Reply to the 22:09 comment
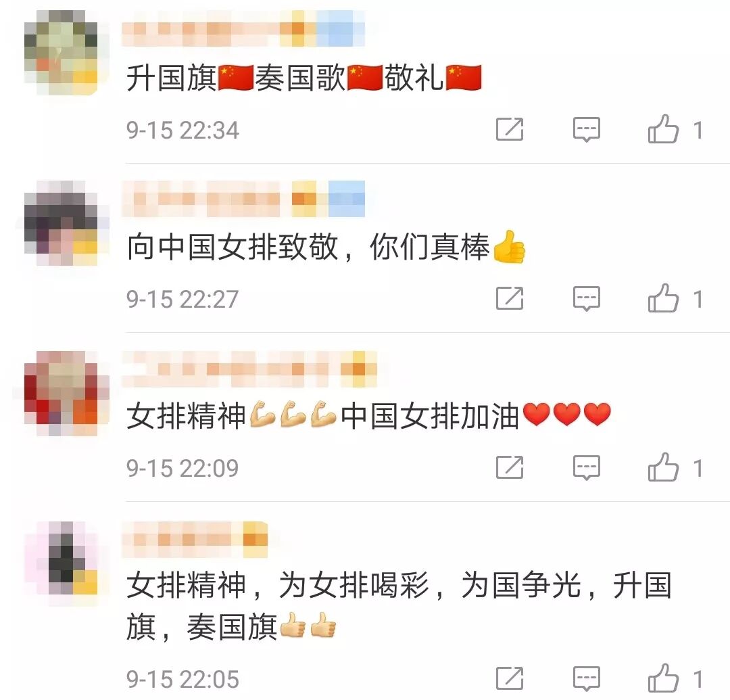This screenshot has width=730, height=700. (x=586, y=467)
